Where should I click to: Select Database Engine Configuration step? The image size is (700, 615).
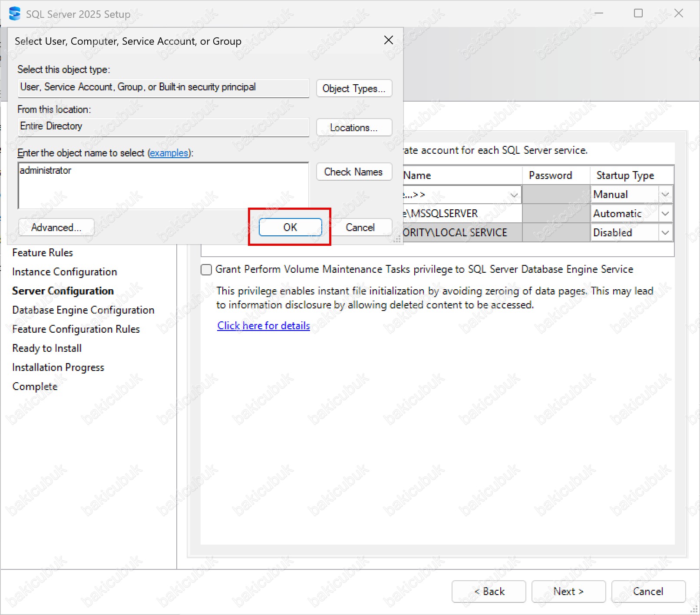click(x=83, y=310)
